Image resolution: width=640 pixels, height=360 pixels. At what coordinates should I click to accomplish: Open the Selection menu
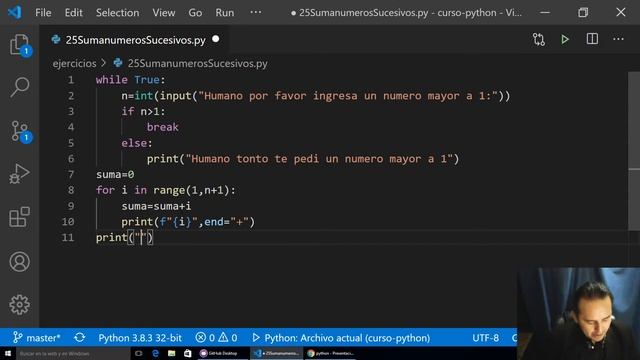pyautogui.click(x=117, y=13)
